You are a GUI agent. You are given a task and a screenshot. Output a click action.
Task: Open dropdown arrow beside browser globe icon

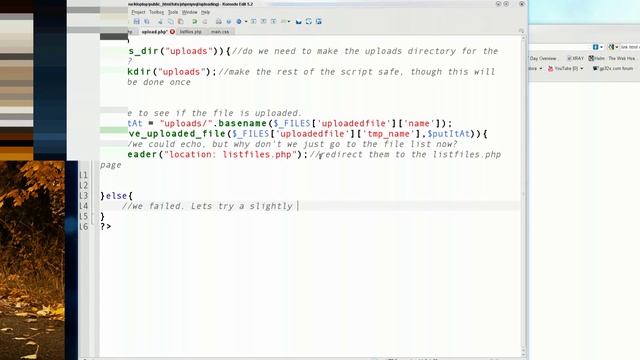[x=246, y=22]
